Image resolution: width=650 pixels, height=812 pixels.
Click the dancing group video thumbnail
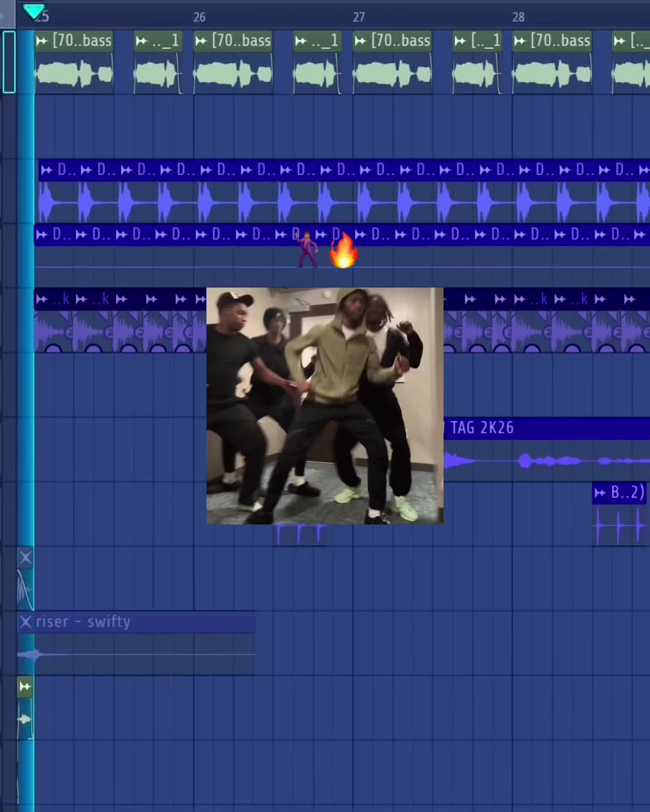point(325,406)
